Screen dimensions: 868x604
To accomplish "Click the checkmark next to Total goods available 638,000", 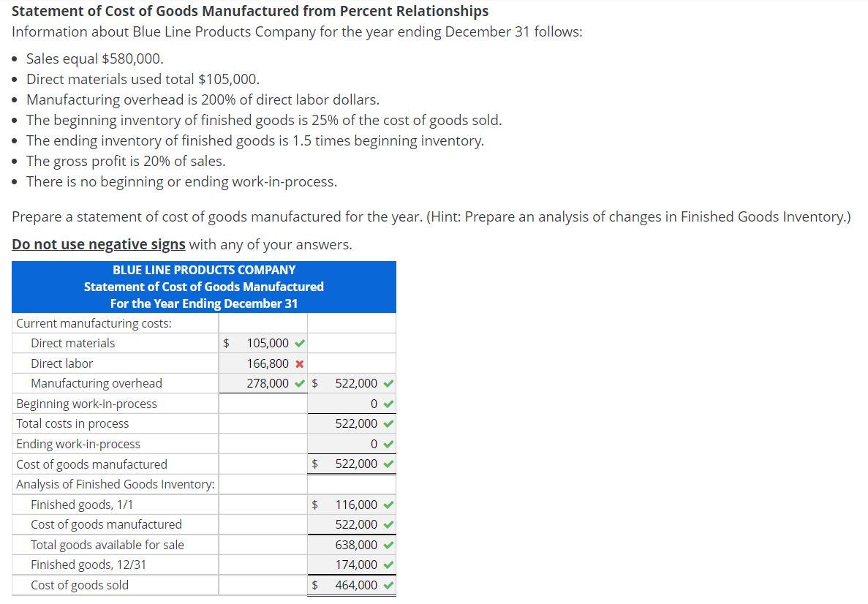I will 387,545.
